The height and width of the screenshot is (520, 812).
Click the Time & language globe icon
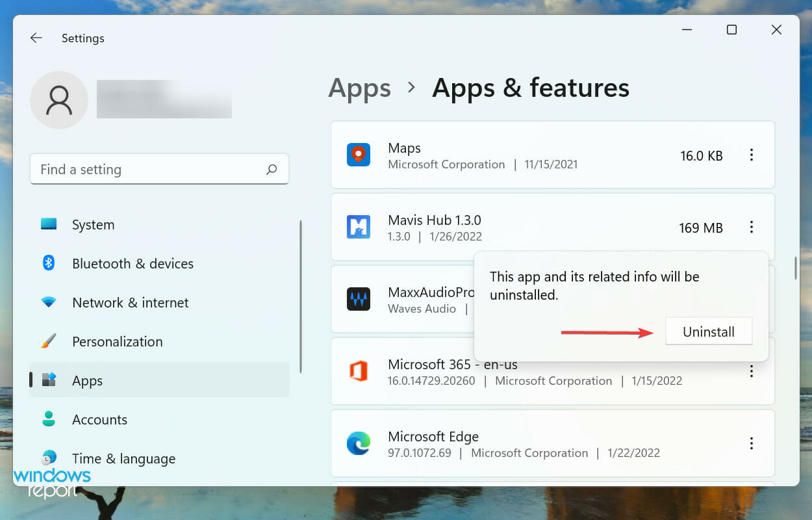tap(49, 458)
